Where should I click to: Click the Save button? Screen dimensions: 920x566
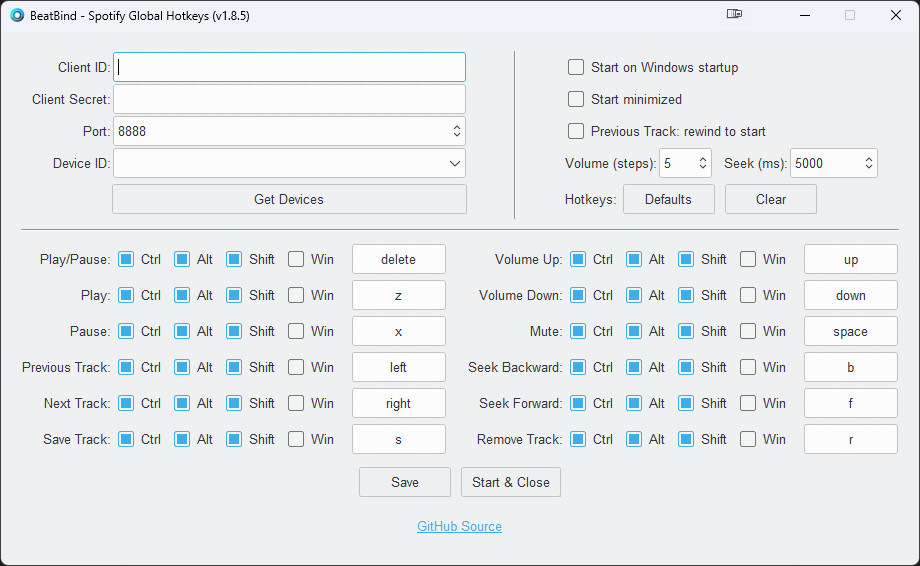coord(405,482)
